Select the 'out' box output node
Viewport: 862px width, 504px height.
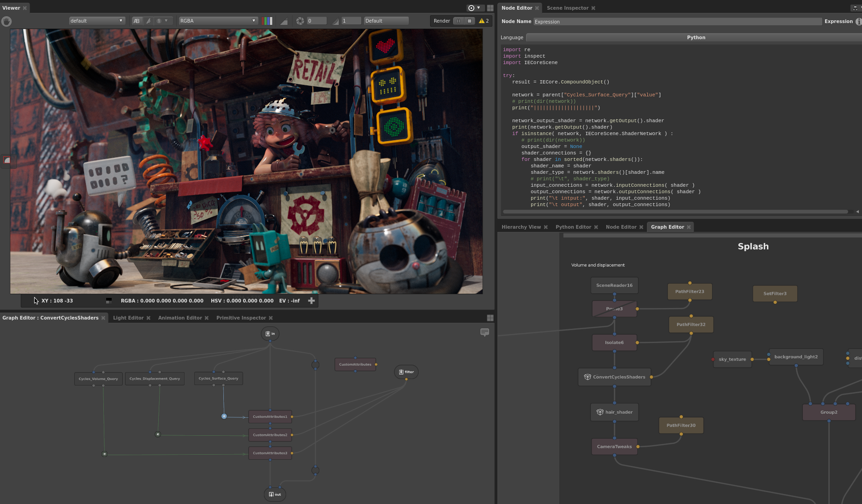click(x=275, y=494)
